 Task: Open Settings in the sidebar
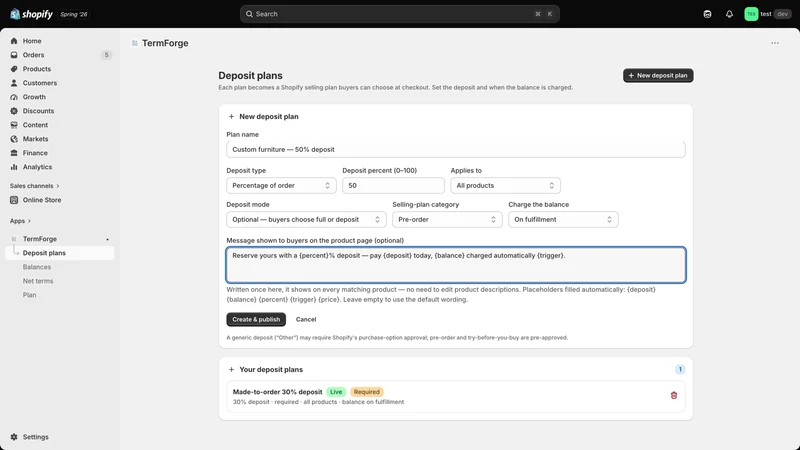click(60, 437)
